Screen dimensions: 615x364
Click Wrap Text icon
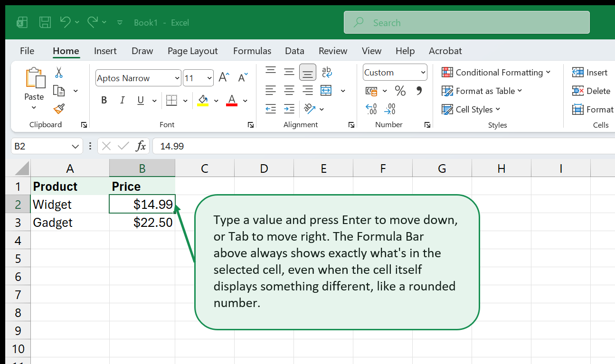[x=327, y=72]
